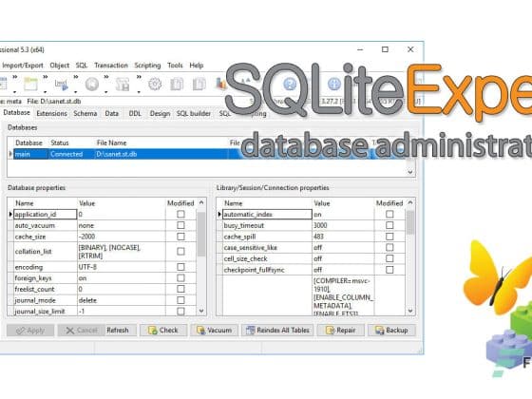Switch to the Data tab
The height and width of the screenshot is (399, 532).
click(112, 113)
